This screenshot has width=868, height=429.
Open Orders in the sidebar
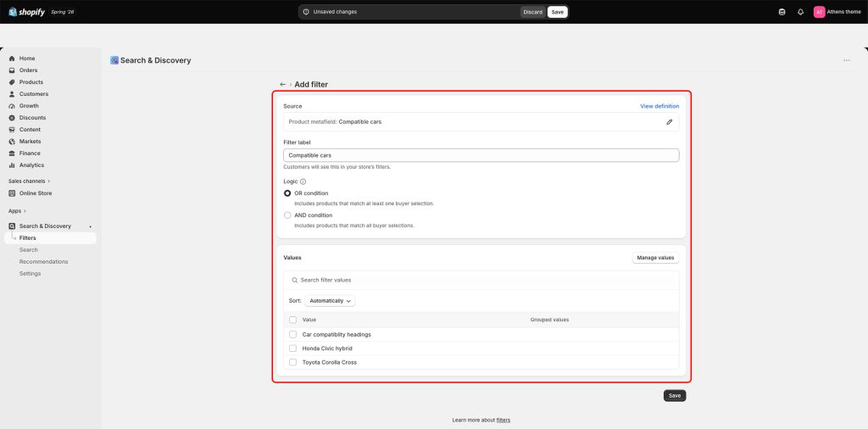[28, 70]
